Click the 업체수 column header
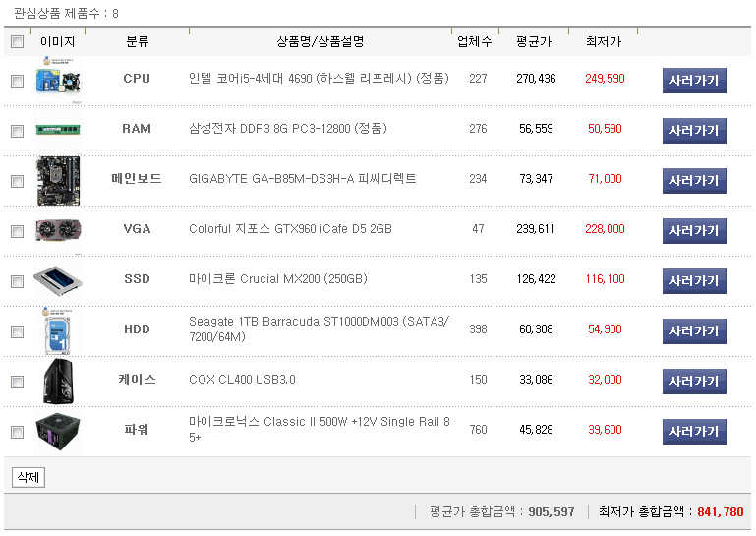The image size is (756, 536). pos(475,41)
